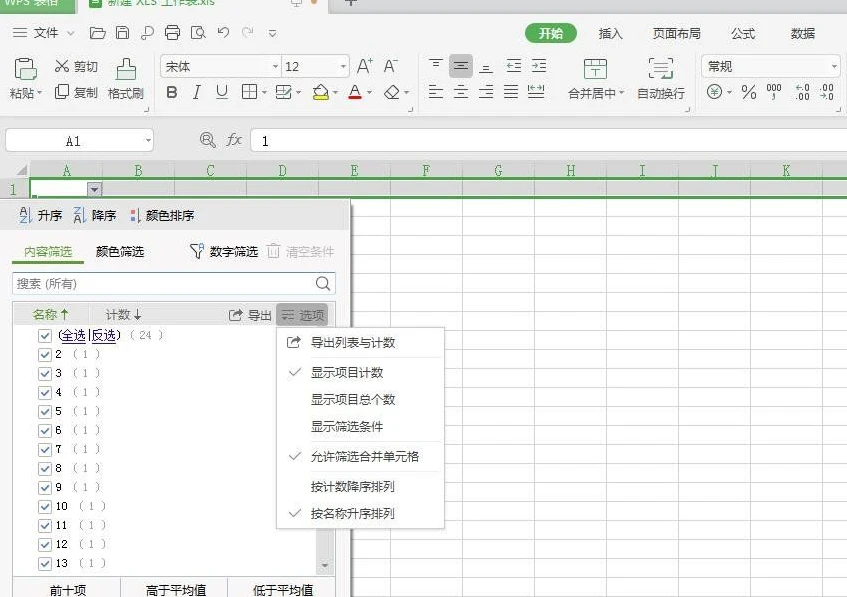Switch to the color filter (颜色筛选) tab
This screenshot has height=597, width=847.
point(120,251)
